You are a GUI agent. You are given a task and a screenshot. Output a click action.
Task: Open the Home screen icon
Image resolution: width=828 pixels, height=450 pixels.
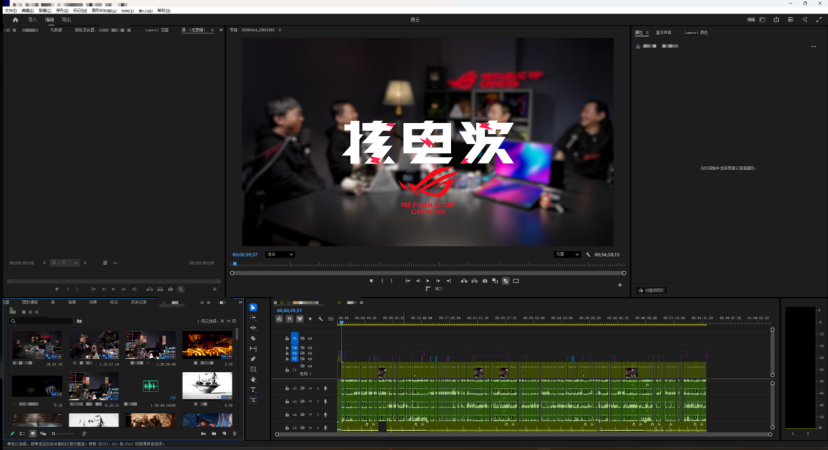click(15, 20)
